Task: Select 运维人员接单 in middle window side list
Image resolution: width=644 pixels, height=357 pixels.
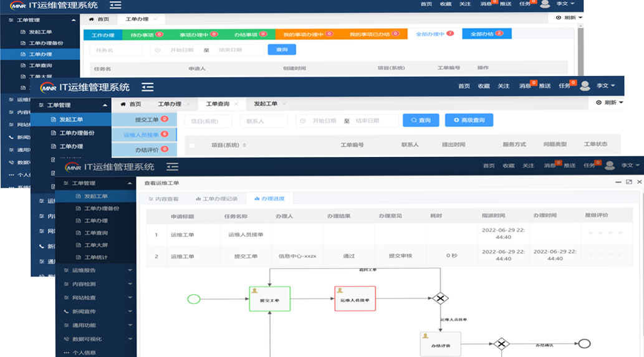Action: coord(144,135)
